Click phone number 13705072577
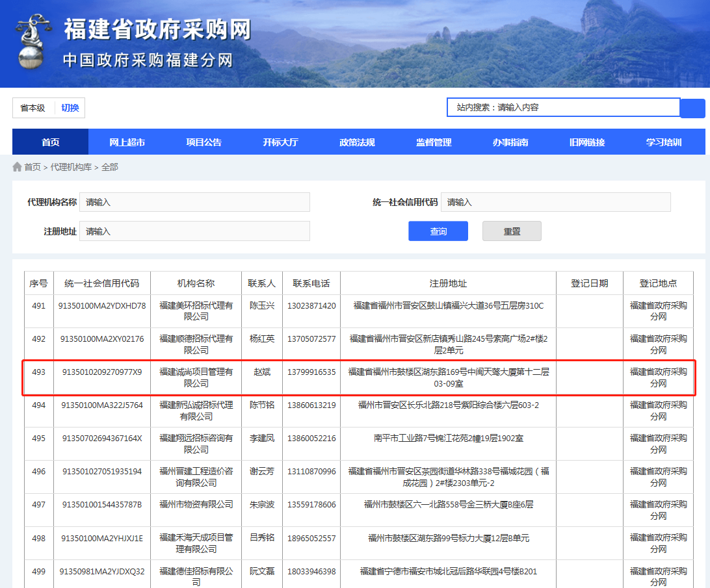This screenshot has height=588, width=710. 311,339
